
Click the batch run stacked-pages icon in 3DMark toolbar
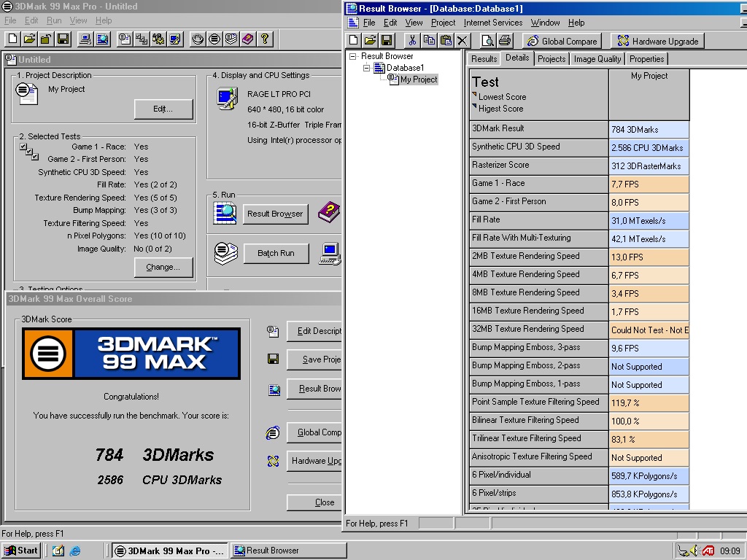(231, 39)
